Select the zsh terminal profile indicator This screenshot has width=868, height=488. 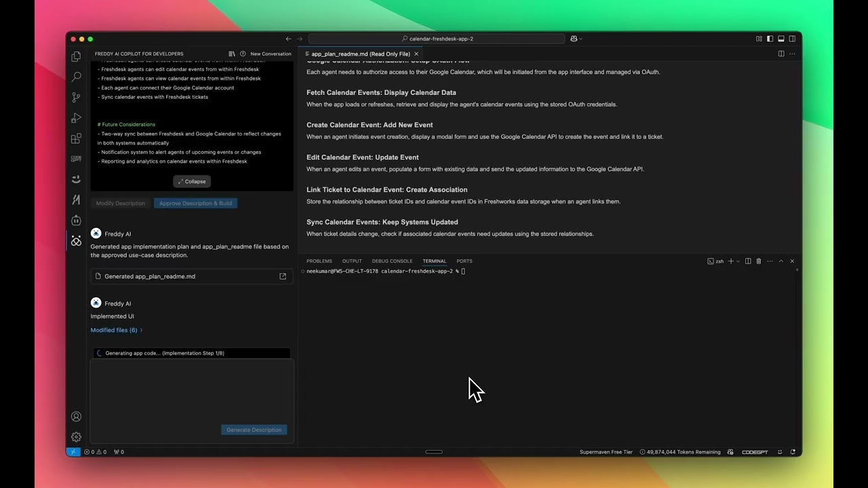715,261
